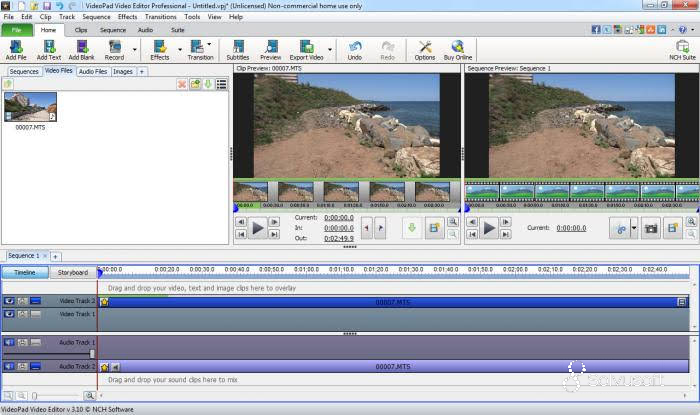Click the Transition toolbar icon
Viewport: 700px width, 415px height.
tap(200, 50)
